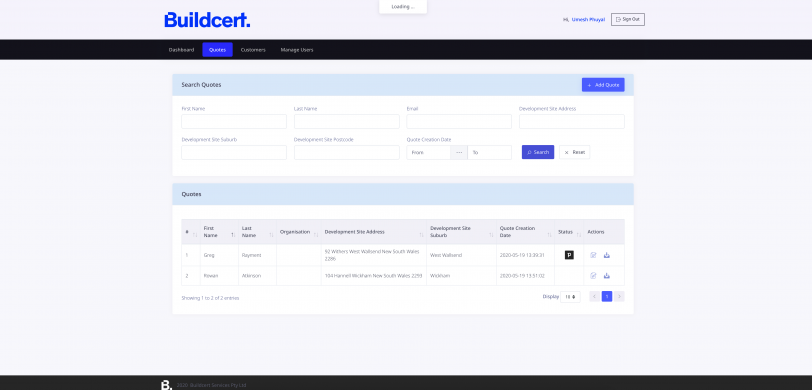Open the Umesh Phuyal user link
Viewport: 812px width, 390px height.
(588, 20)
